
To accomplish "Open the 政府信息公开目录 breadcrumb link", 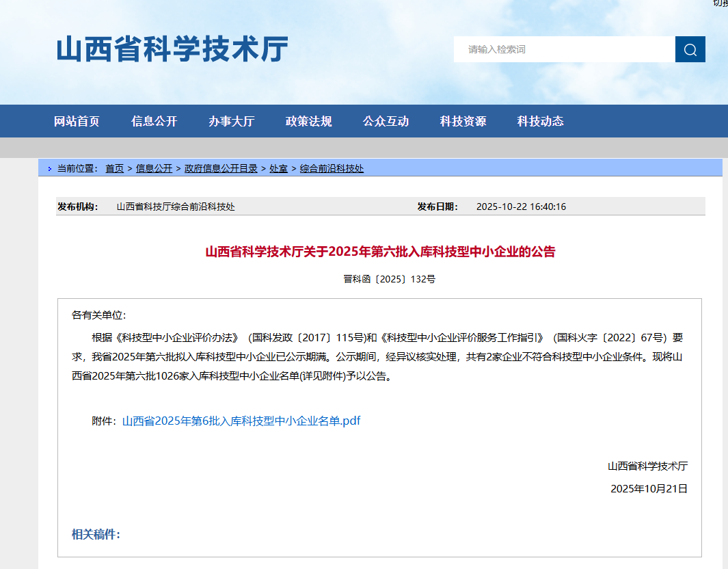I will point(221,168).
